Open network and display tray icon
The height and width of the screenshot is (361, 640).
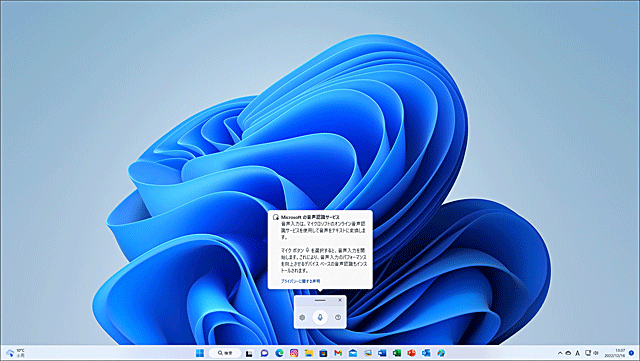(x=588, y=353)
